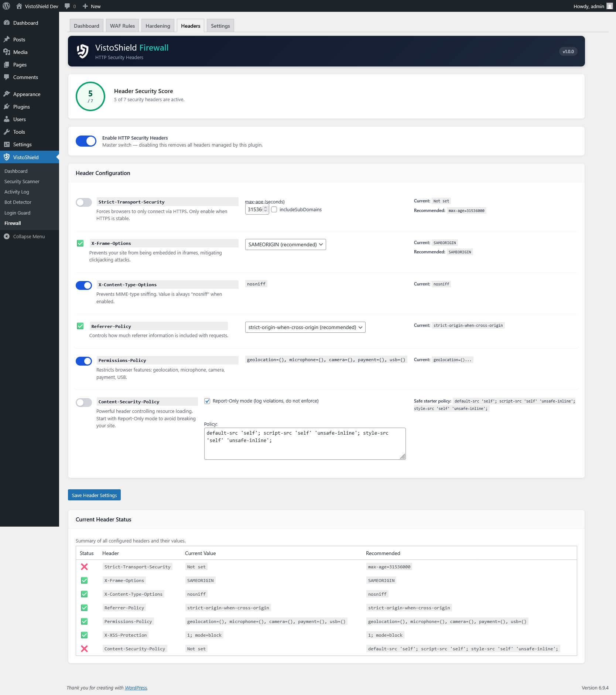
Task: Open Posts via the pushpin icon
Action: click(7, 39)
